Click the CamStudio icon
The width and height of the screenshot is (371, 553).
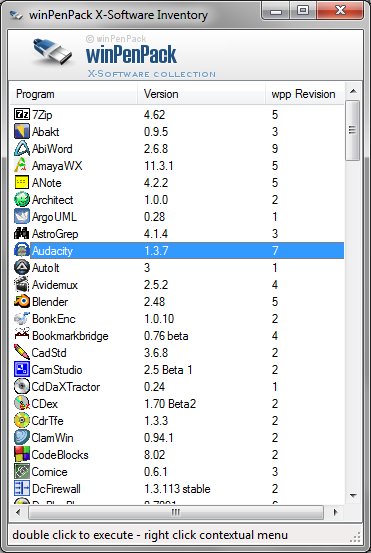(x=22, y=369)
